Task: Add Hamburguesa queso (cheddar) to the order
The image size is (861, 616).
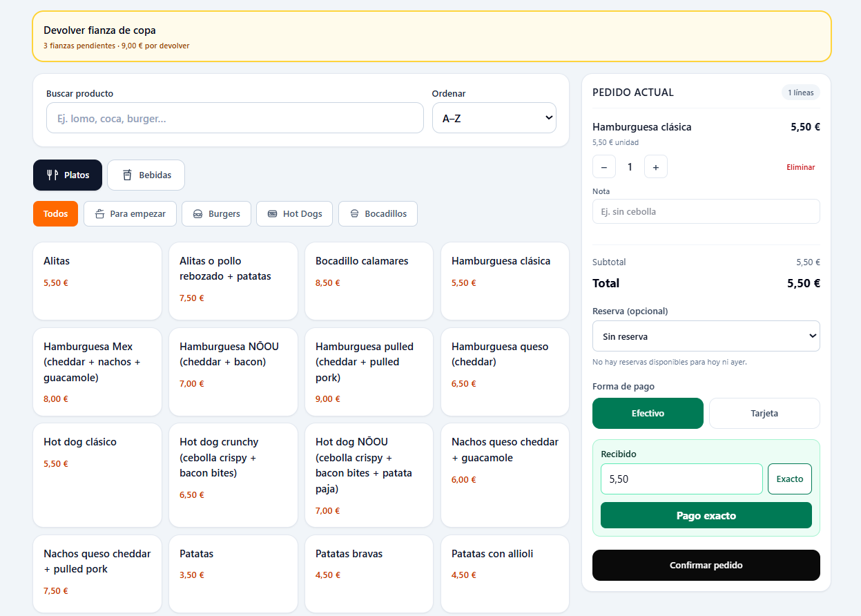Action: [x=505, y=372]
